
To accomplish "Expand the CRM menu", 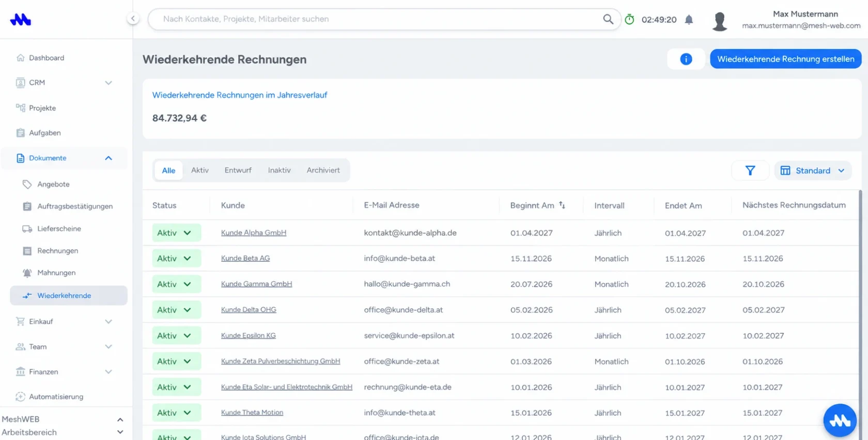I will point(109,83).
